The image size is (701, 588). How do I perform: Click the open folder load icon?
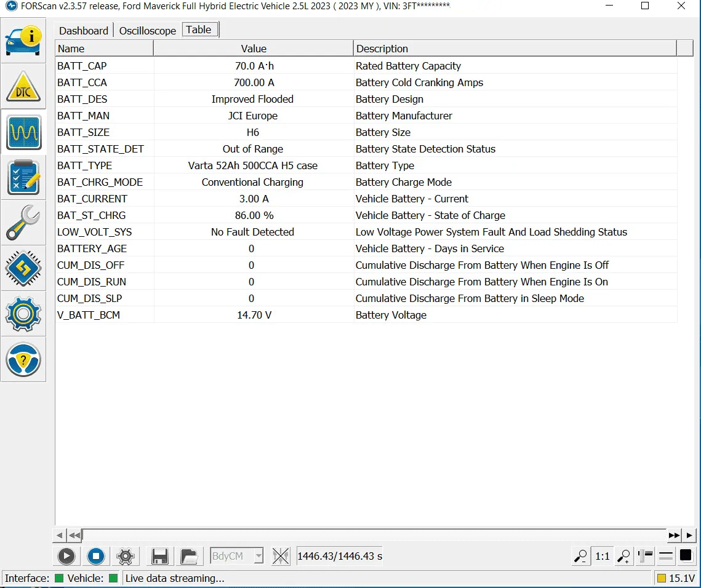[190, 557]
